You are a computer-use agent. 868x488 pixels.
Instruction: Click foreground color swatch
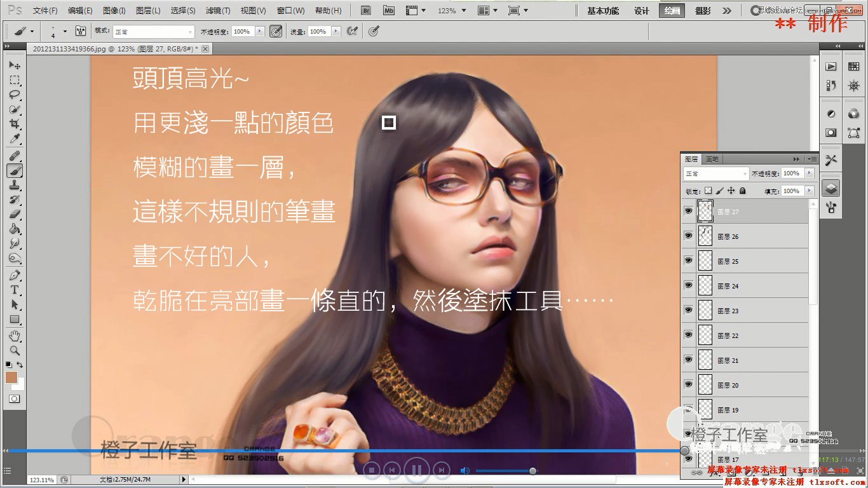pos(11,377)
